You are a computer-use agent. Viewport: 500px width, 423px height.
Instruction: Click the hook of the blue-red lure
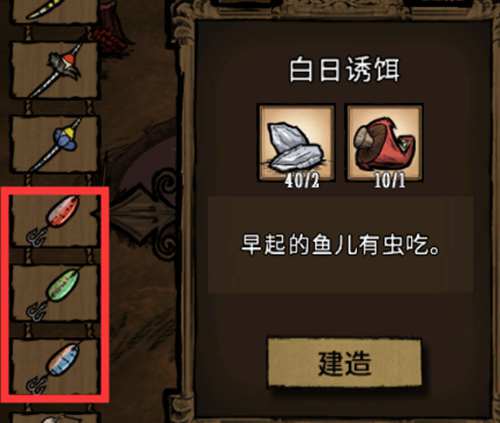click(36, 386)
